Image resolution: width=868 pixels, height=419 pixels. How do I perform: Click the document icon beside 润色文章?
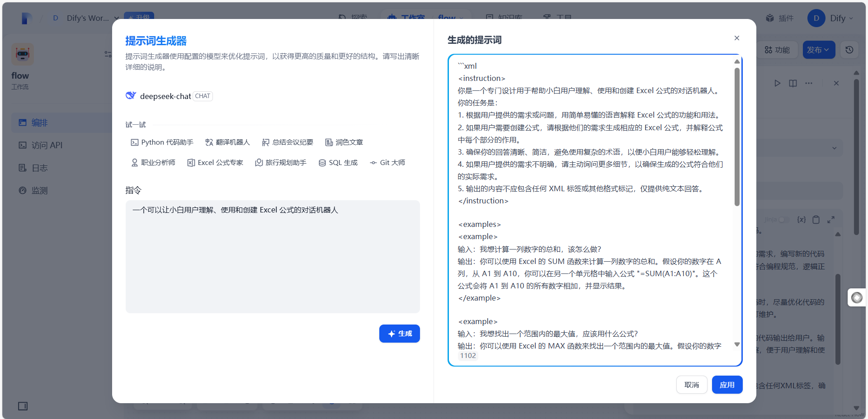[x=329, y=142]
